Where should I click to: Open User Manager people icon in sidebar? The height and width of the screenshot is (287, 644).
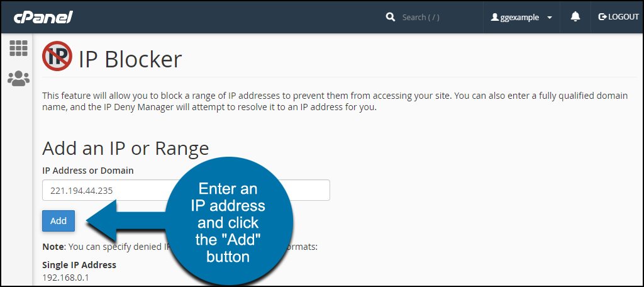[x=18, y=79]
